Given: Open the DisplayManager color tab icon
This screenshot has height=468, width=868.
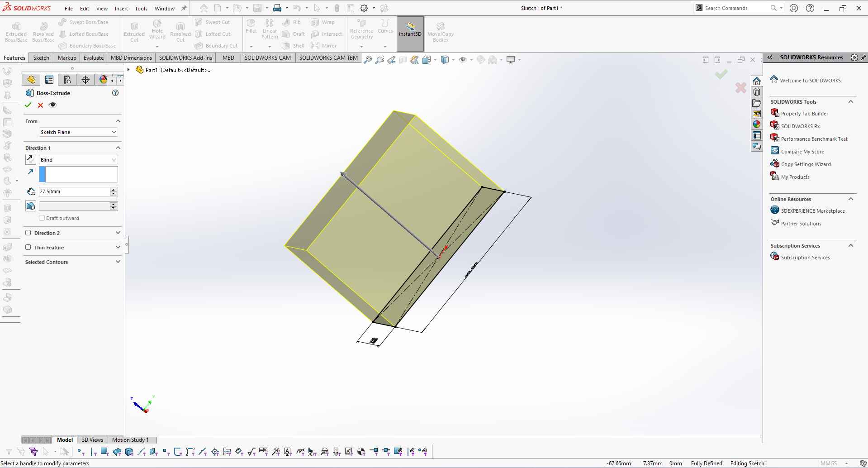Looking at the screenshot, I should click(x=103, y=80).
